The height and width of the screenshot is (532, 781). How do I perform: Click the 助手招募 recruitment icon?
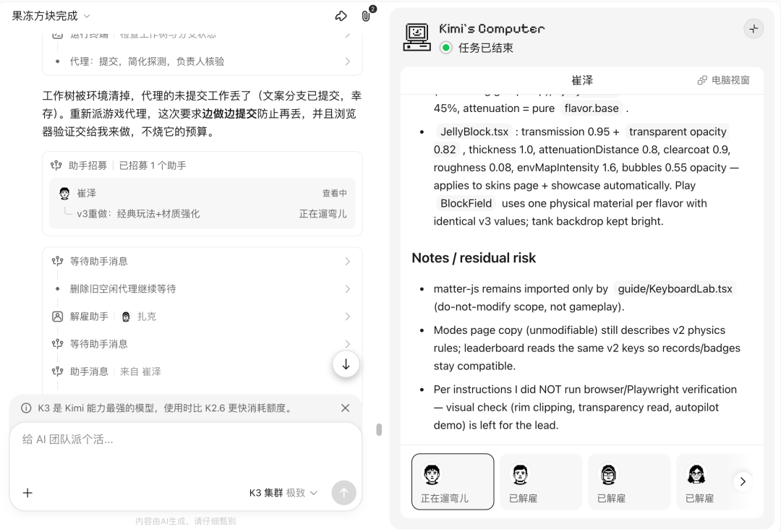pos(56,166)
